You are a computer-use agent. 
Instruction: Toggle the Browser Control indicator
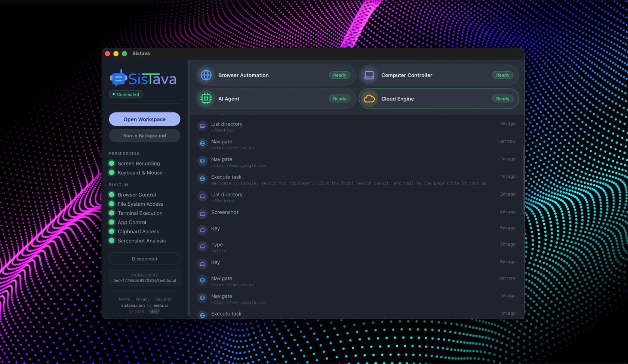coord(111,195)
